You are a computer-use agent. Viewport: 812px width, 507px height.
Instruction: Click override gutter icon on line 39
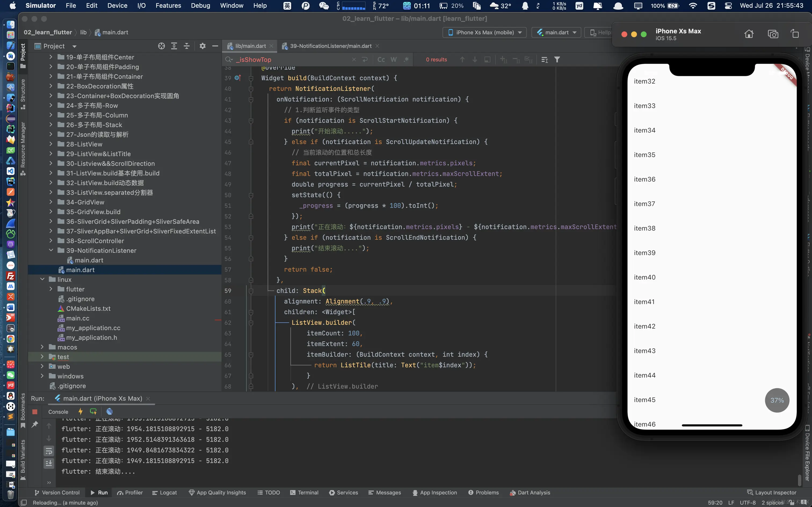click(x=238, y=78)
